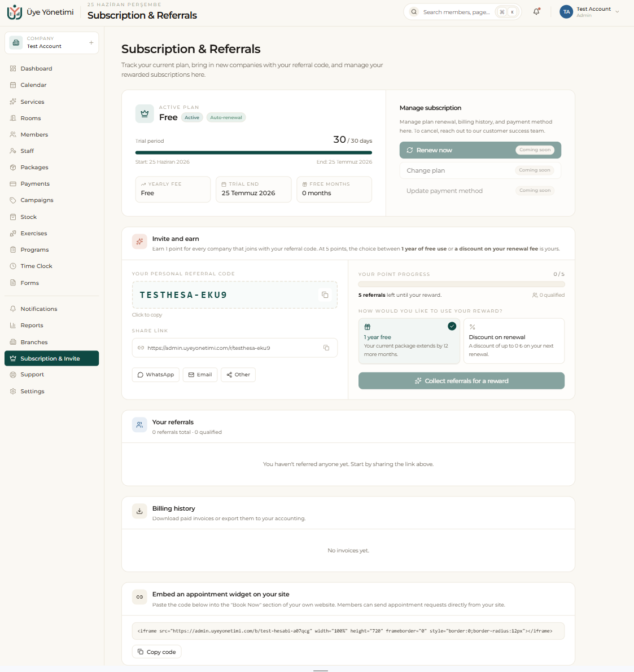Focus the Search members search field
Viewport: 634px width, 672px height.
pos(462,12)
